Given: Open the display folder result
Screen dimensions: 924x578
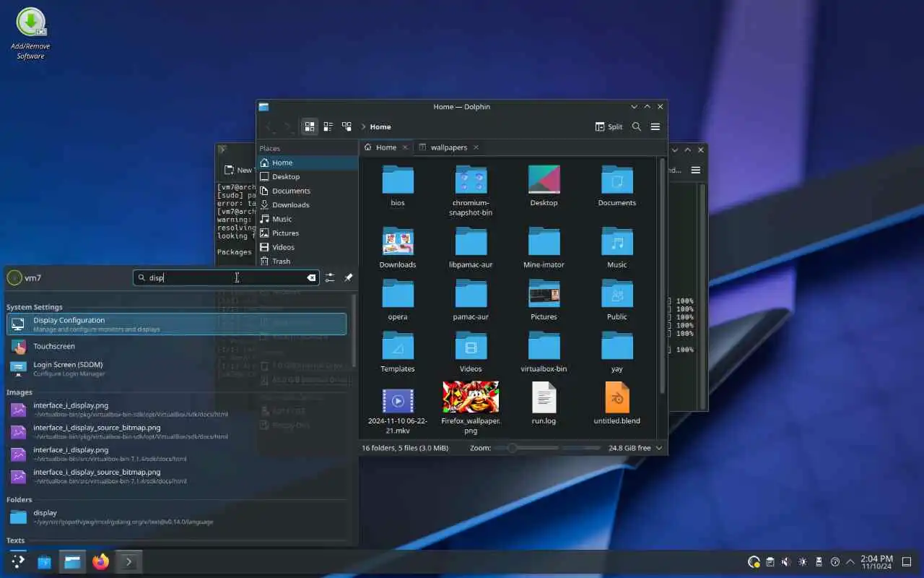Looking at the screenshot, I should [x=177, y=517].
